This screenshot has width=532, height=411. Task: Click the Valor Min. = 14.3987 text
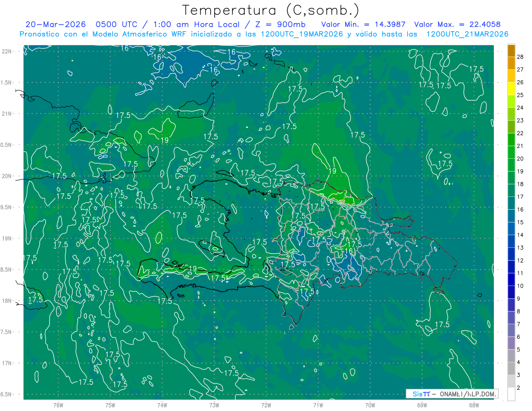pyautogui.click(x=364, y=24)
